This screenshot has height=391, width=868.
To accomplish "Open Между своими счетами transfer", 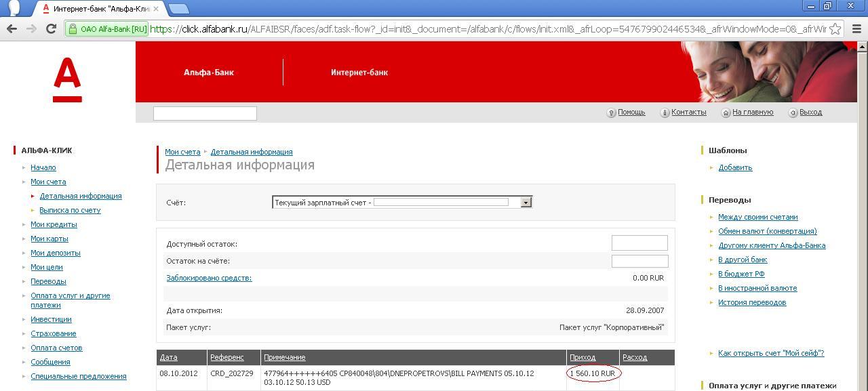I will pyautogui.click(x=758, y=217).
